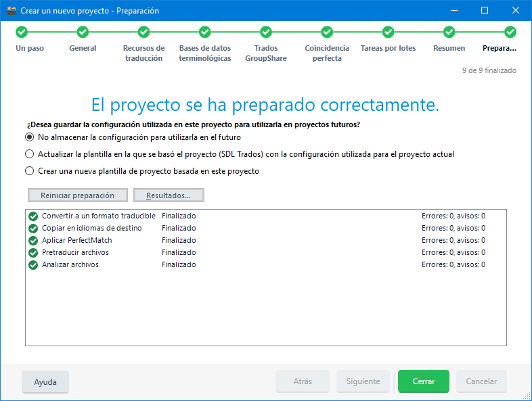Click the status icon for Convertir a un formato traducible
The image size is (532, 401).
click(x=33, y=216)
